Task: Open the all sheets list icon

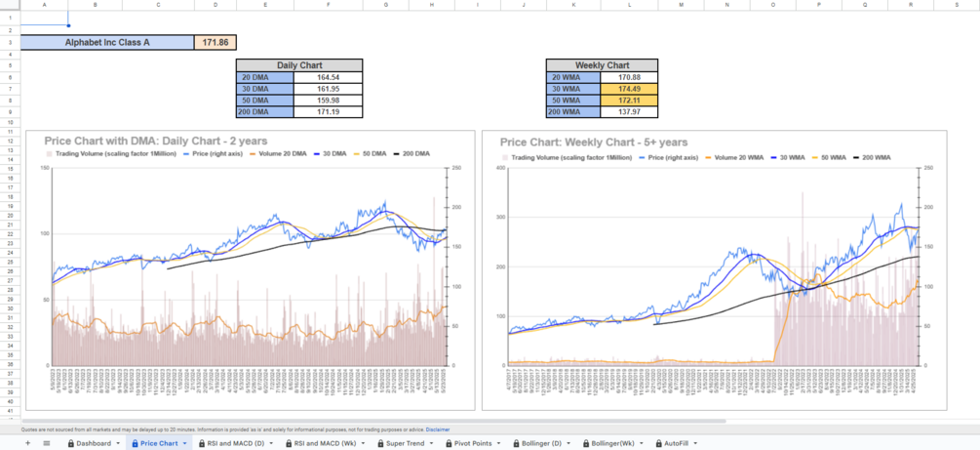Action: click(x=46, y=443)
